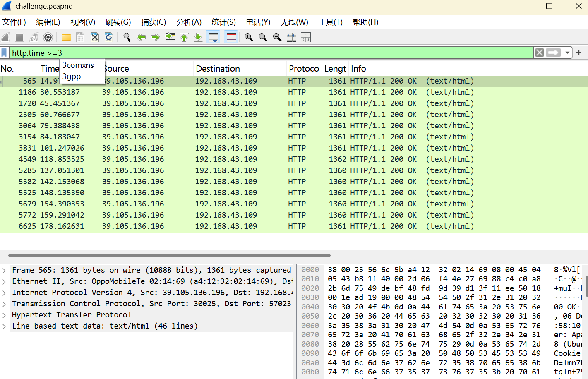
Task: Click the packet list horizontal scrollbar
Action: [x=169, y=255]
